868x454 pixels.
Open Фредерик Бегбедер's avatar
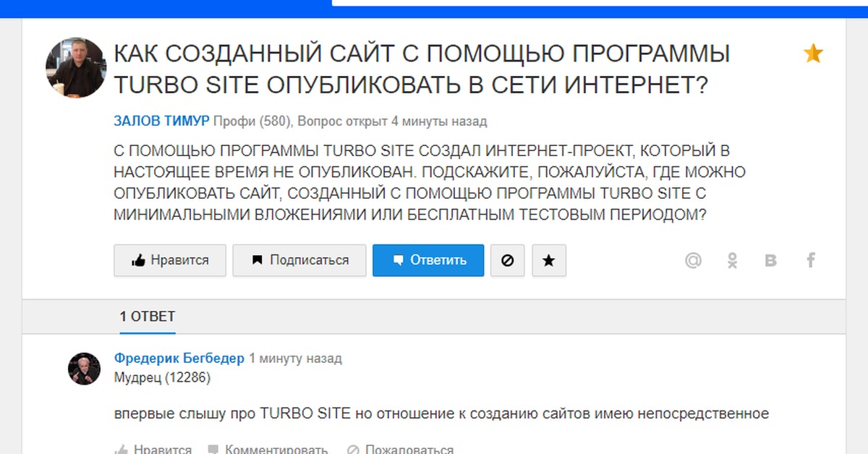[84, 369]
